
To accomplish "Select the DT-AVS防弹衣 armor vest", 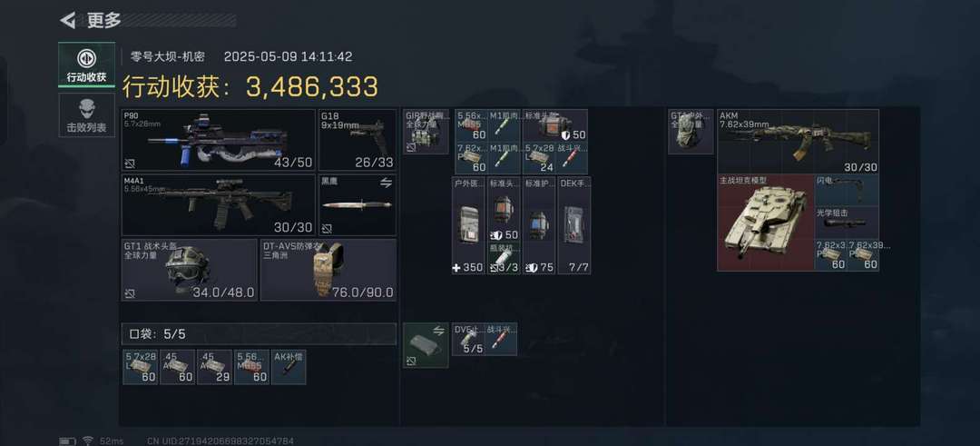I will pos(328,270).
